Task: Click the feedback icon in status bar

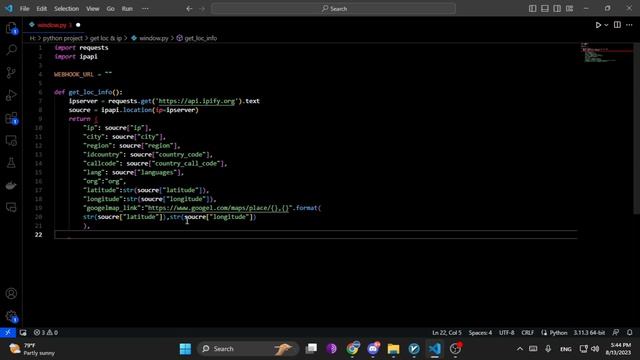Action: click(x=616, y=332)
